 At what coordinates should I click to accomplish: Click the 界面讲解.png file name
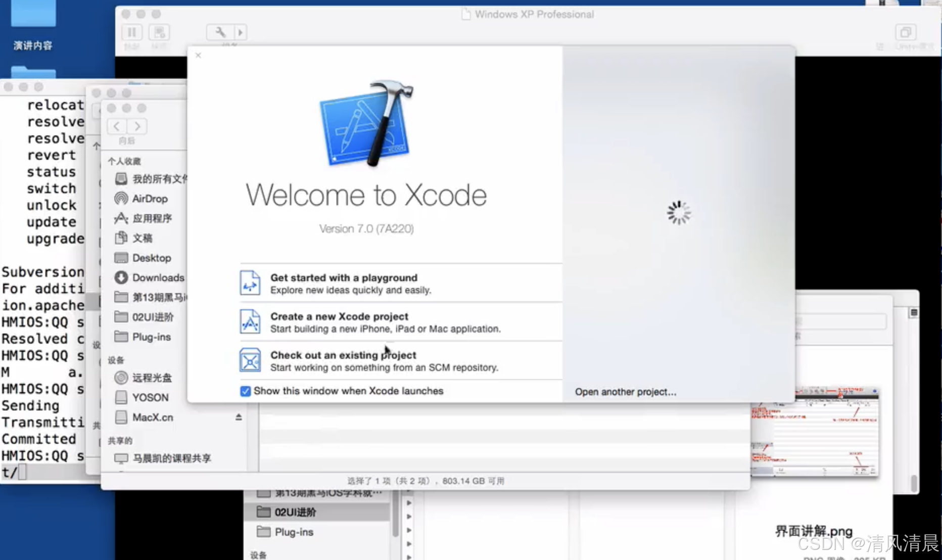(x=814, y=531)
